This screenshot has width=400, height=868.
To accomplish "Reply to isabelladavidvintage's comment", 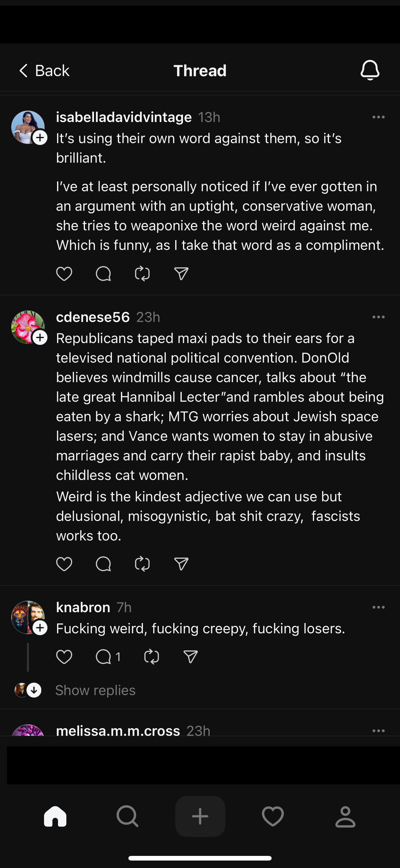I will click(103, 274).
